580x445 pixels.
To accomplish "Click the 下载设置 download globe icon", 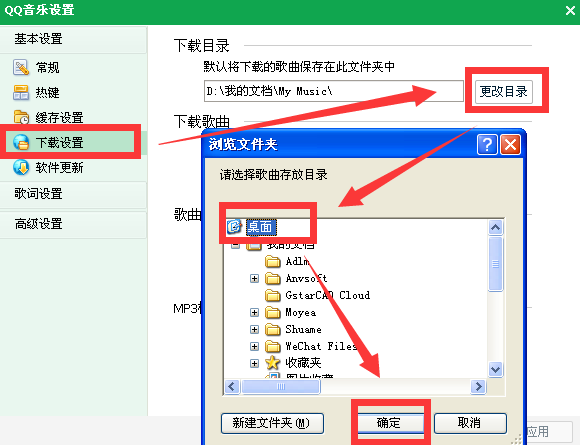I will point(21,142).
